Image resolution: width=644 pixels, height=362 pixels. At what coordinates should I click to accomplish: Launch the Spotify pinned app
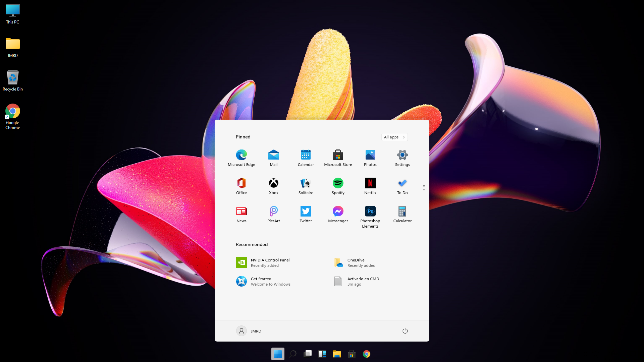tap(338, 186)
